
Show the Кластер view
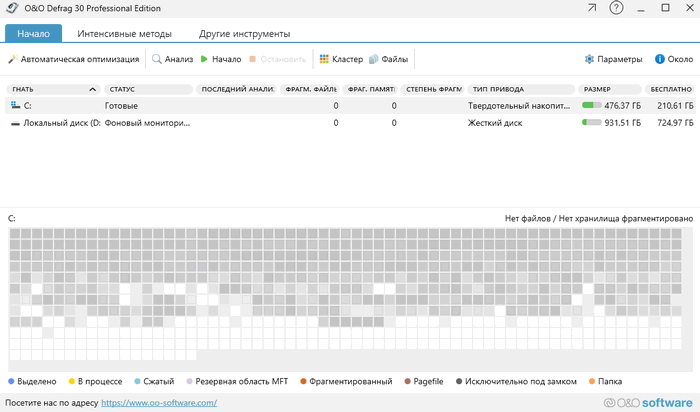(x=348, y=59)
